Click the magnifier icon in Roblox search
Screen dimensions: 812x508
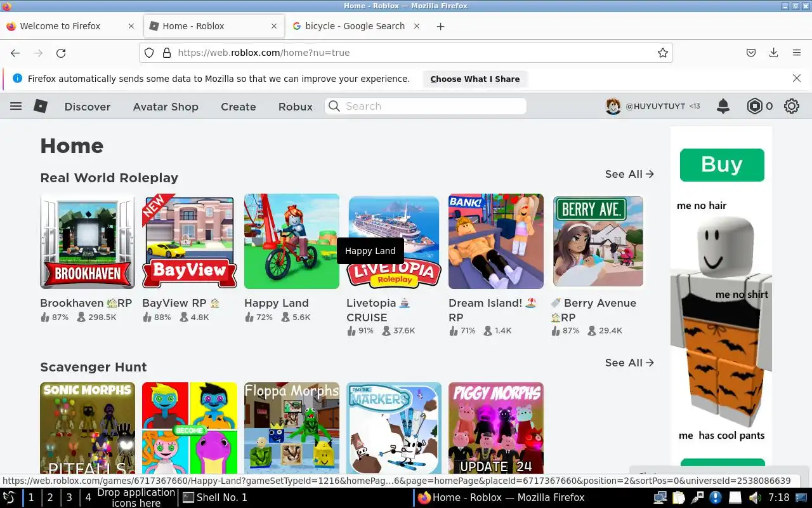pos(334,106)
